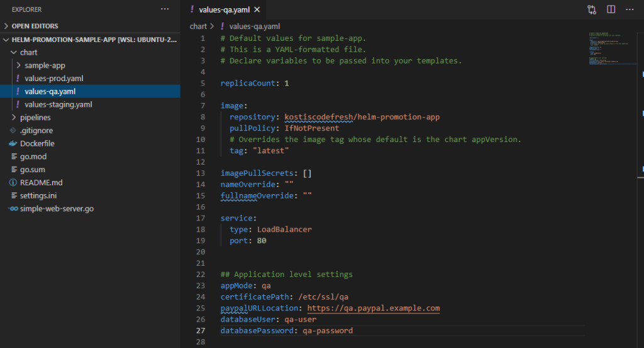Open the Explorer more actions ellipsis
The image size is (644, 348).
click(x=165, y=9)
